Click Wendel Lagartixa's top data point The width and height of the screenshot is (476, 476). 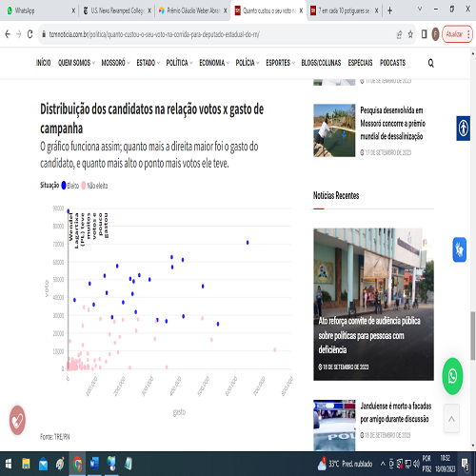(69, 211)
